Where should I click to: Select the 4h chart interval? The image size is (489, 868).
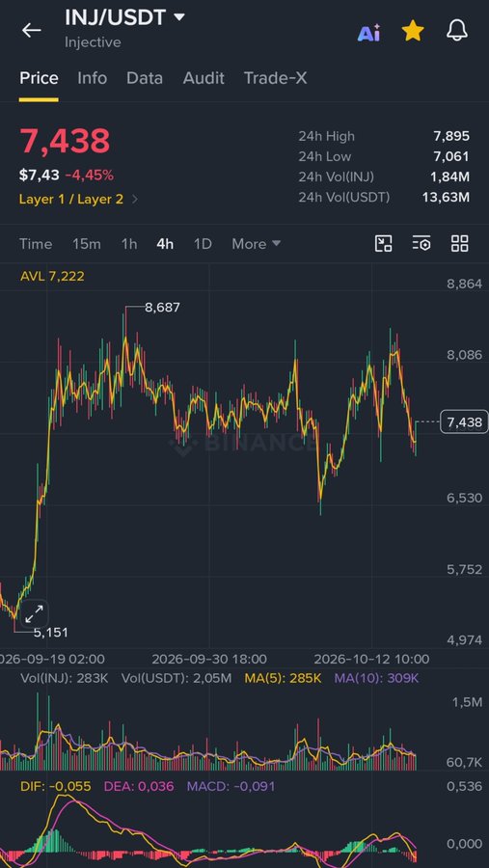tap(165, 244)
